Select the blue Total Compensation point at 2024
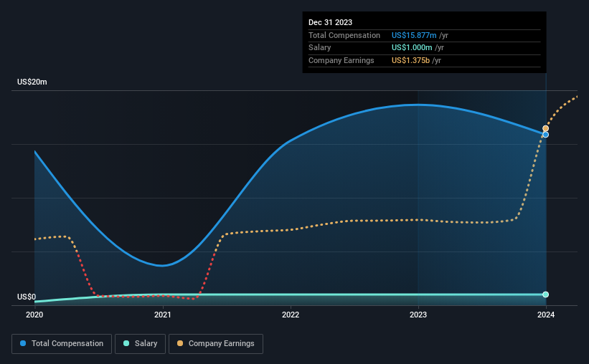This screenshot has height=364, width=589. coord(546,134)
